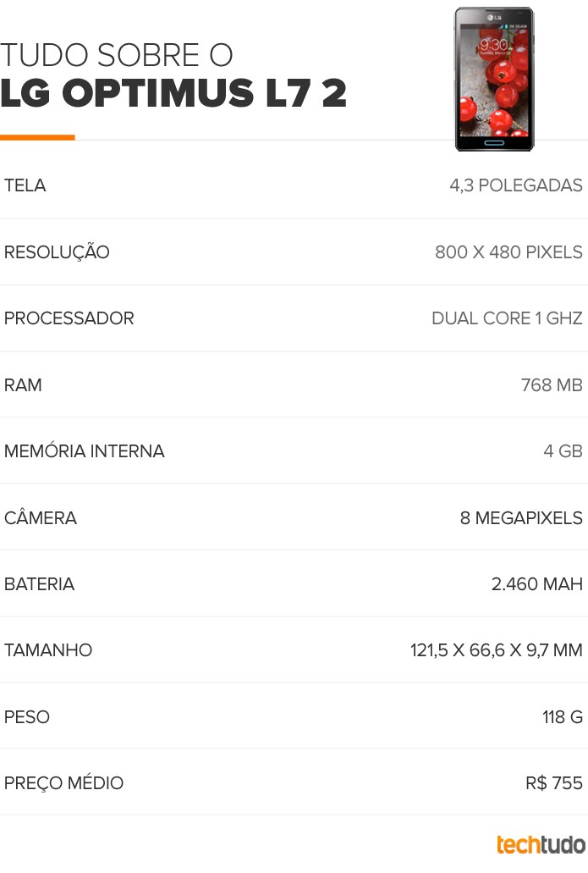Click the 121,5 X 66,6 X 9,7 MM value
588x873 pixels.
click(497, 650)
